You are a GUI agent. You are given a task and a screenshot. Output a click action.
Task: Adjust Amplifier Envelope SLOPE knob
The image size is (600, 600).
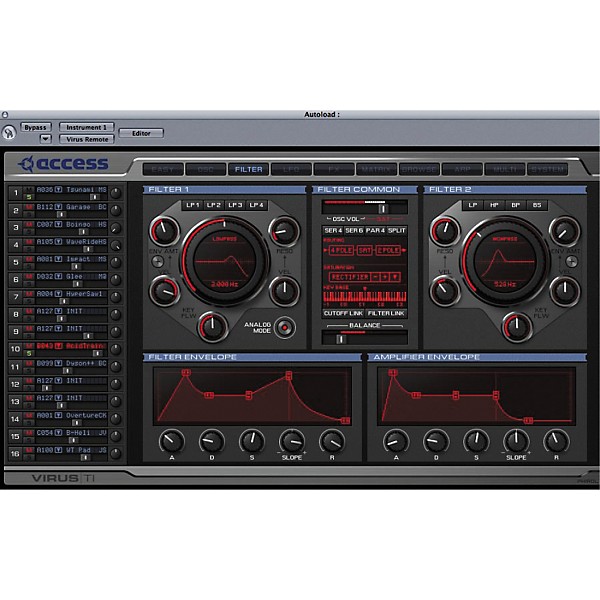pos(516,441)
